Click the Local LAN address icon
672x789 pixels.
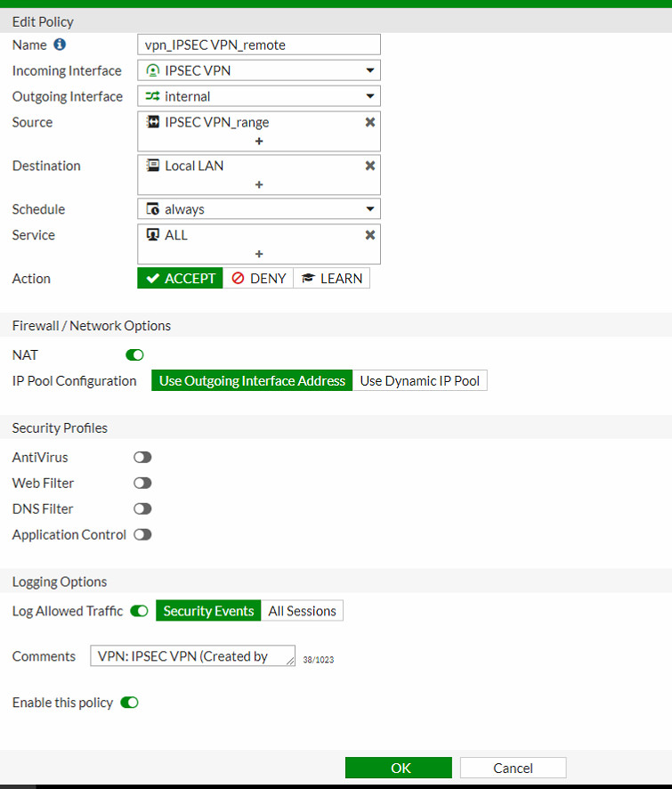tap(153, 166)
